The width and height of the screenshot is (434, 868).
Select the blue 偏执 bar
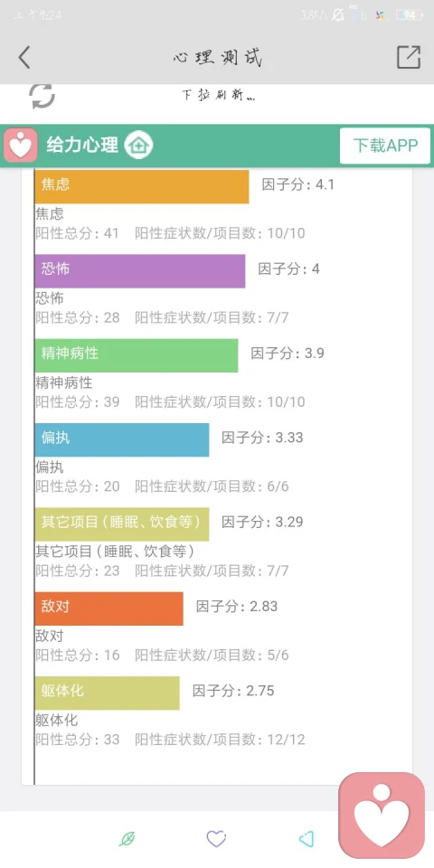pyautogui.click(x=122, y=440)
